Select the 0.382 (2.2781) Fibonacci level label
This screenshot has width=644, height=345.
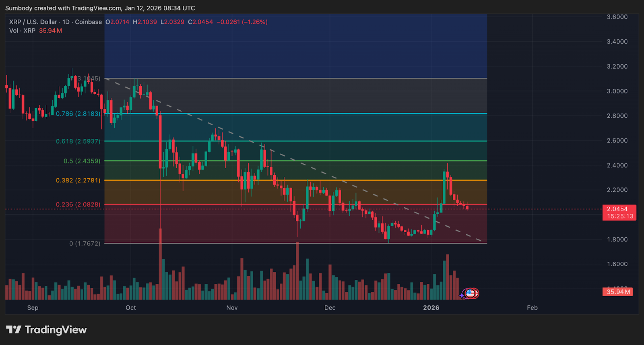click(78, 180)
